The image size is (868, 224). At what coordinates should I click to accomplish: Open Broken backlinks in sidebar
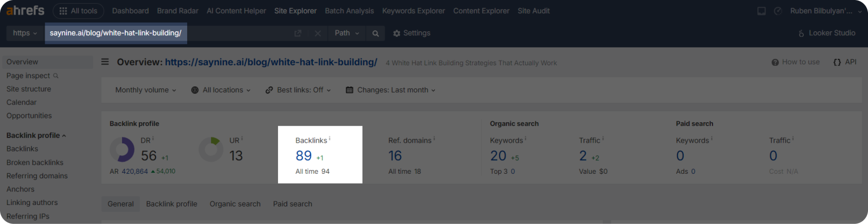click(35, 162)
